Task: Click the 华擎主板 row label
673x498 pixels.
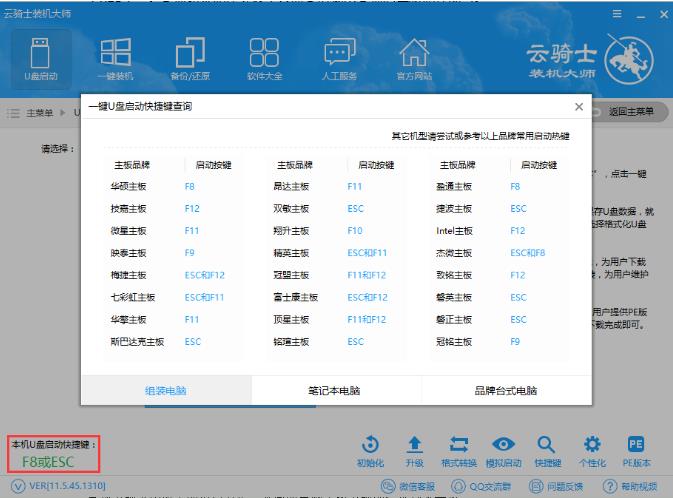Action: (128, 319)
